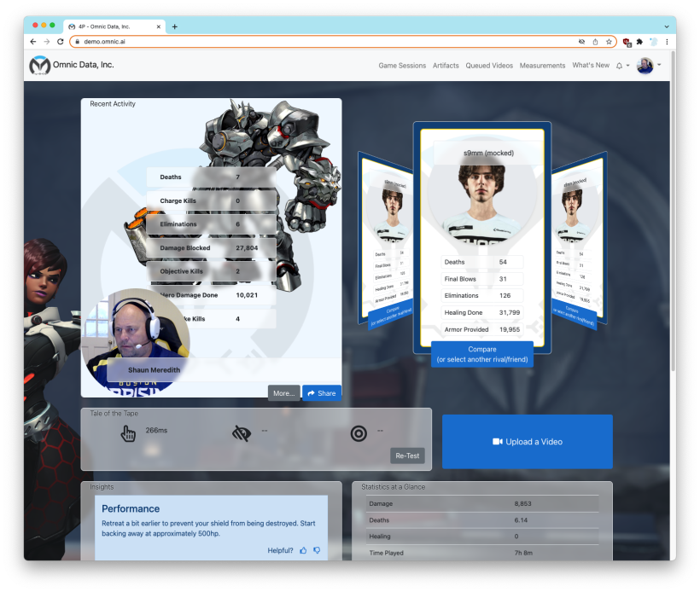This screenshot has height=592, width=700.
Task: Mark the insight helpful with thumbs up
Action: point(304,550)
